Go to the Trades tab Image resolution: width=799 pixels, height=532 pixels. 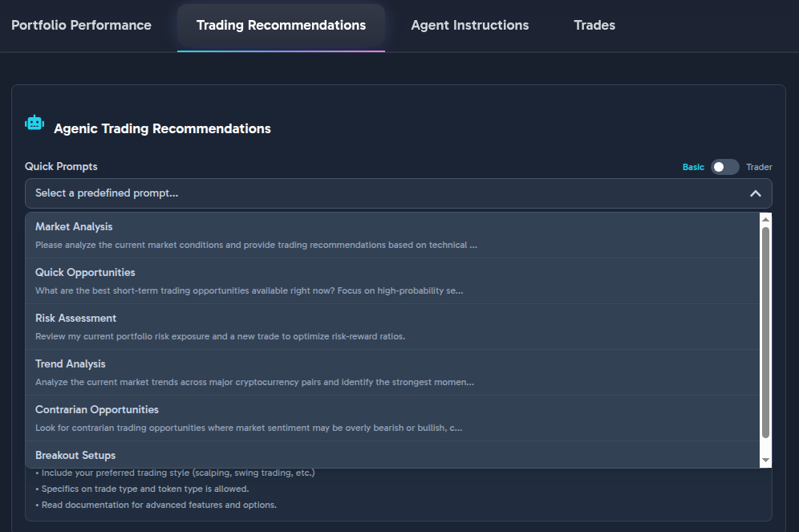(x=594, y=25)
